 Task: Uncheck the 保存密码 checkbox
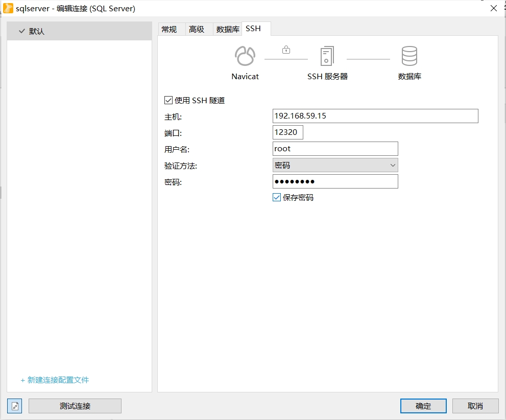[277, 197]
